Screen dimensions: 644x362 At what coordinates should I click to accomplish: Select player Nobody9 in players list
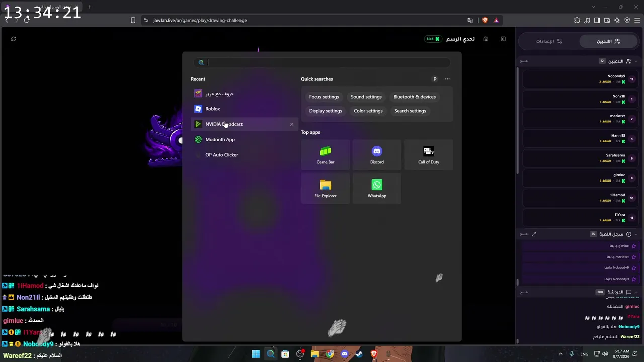(x=580, y=79)
